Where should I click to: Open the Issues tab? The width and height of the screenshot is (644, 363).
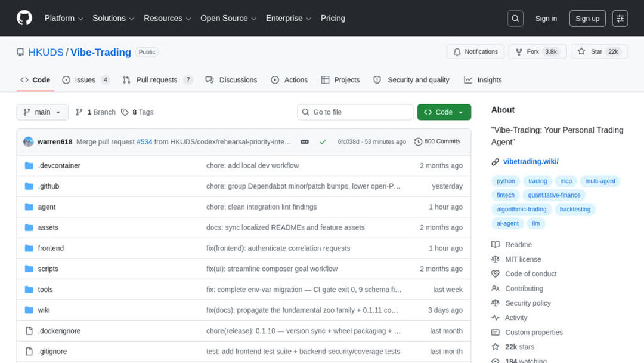point(86,80)
